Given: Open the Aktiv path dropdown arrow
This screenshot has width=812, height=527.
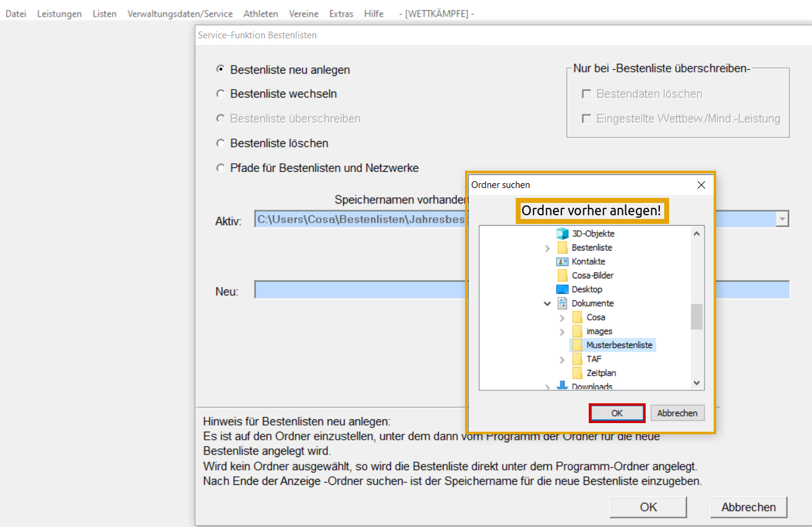Looking at the screenshot, I should pos(782,219).
